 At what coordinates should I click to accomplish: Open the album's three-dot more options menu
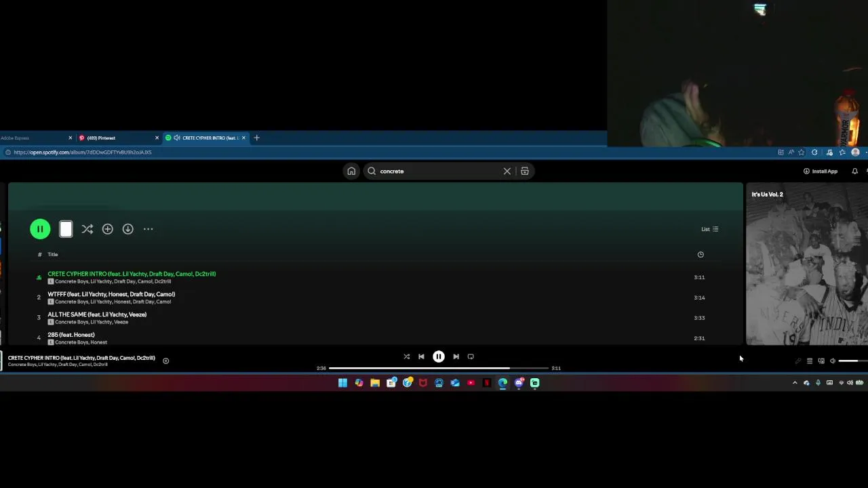point(148,229)
